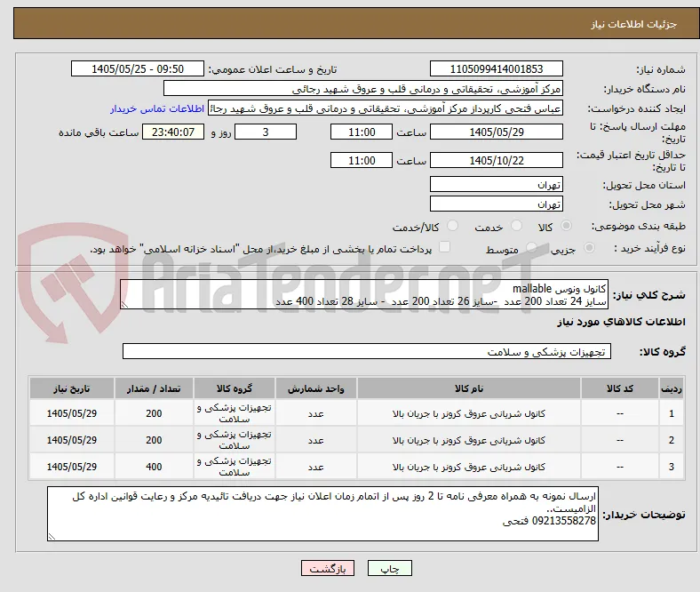700x592 pixels.
Task: Select the کالا/خدمت radio button
Action: pos(452,226)
